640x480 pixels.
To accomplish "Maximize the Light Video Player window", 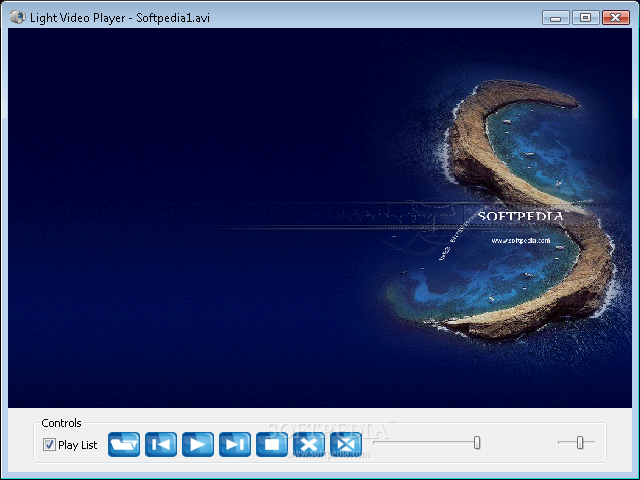I will click(585, 18).
